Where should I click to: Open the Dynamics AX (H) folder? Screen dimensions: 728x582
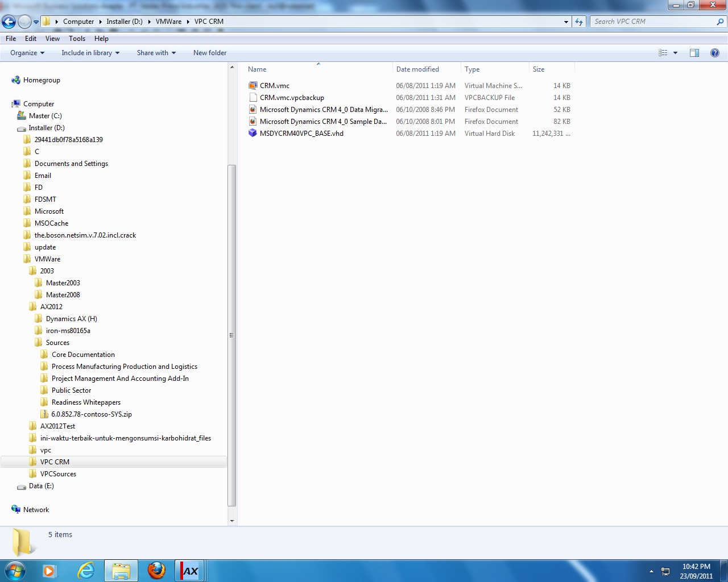click(71, 319)
